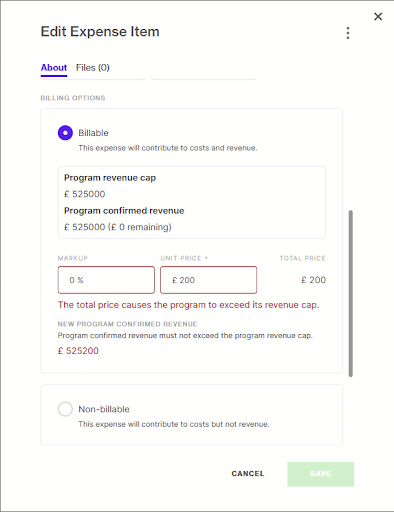This screenshot has width=394, height=512.
Task: Click the Non-billable option label text
Action: (104, 409)
